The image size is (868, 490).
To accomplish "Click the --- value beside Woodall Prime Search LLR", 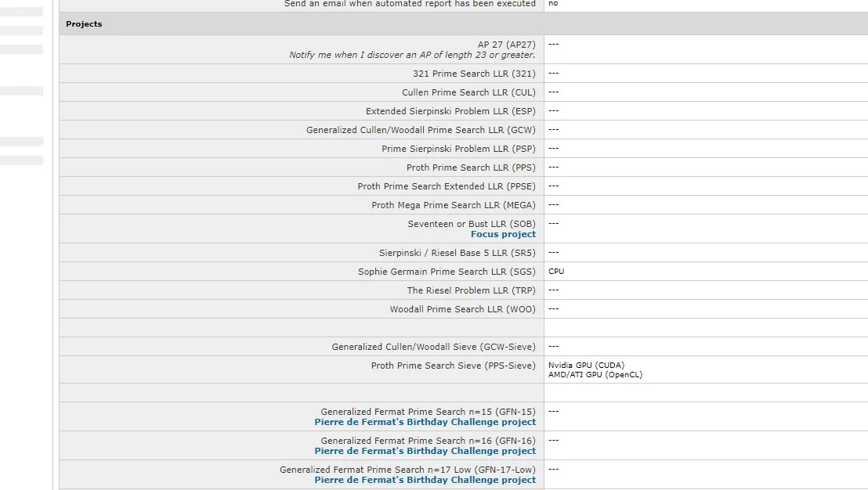I will pyautogui.click(x=554, y=308).
